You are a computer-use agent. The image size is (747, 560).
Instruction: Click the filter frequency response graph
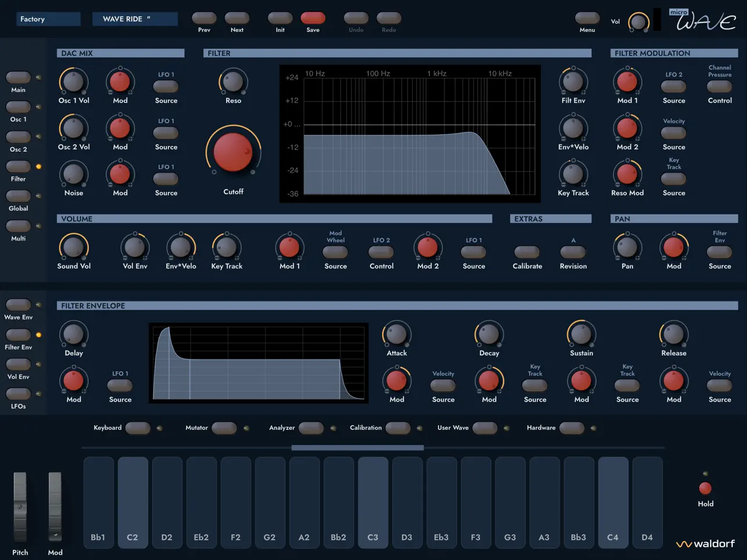click(410, 134)
